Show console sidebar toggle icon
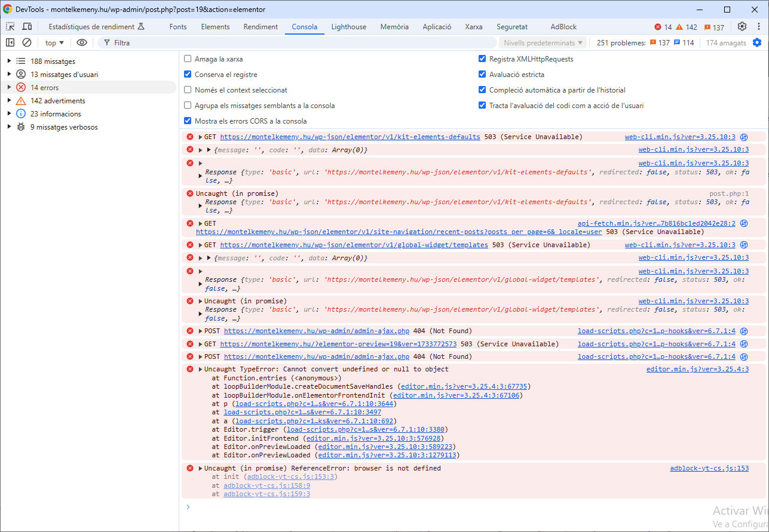 coord(10,42)
